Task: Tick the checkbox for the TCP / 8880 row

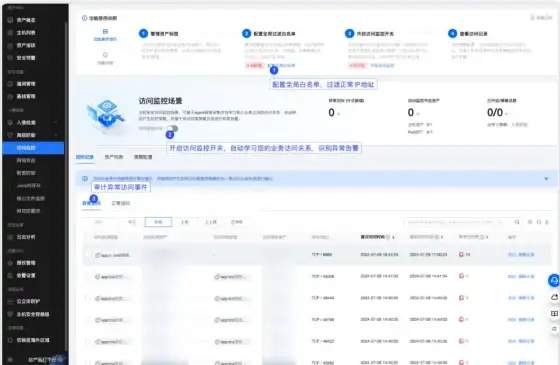Action: pos(87,255)
